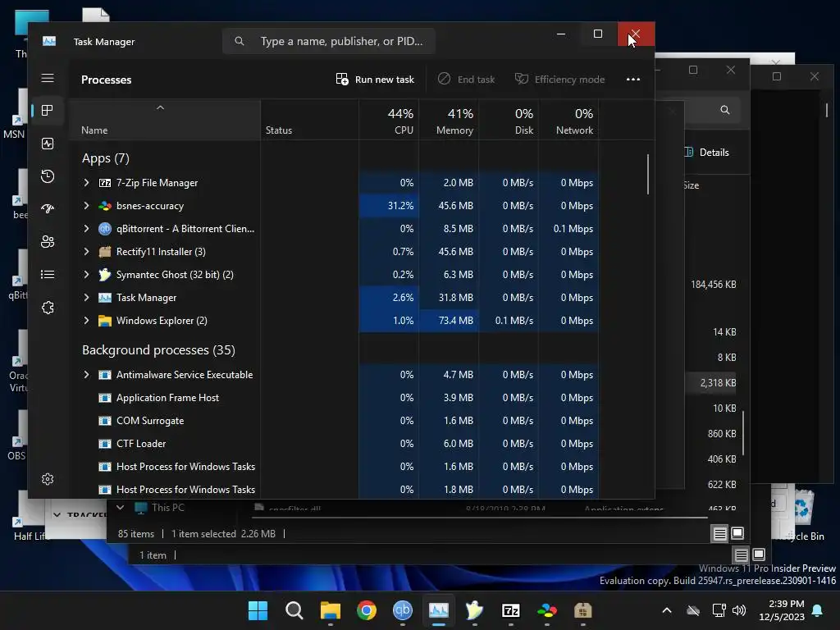The width and height of the screenshot is (840, 630).
Task: Click the Symantec Ghost process icon
Action: point(105,275)
